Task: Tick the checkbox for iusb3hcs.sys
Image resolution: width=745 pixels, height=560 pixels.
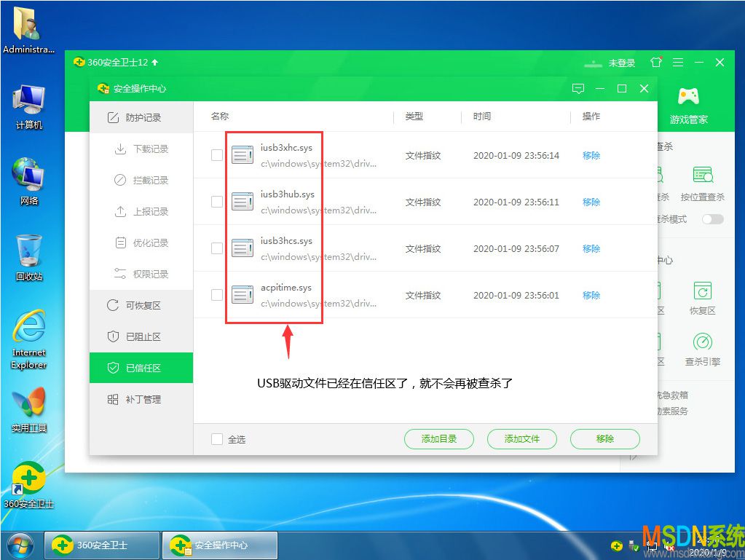Action: click(x=217, y=248)
